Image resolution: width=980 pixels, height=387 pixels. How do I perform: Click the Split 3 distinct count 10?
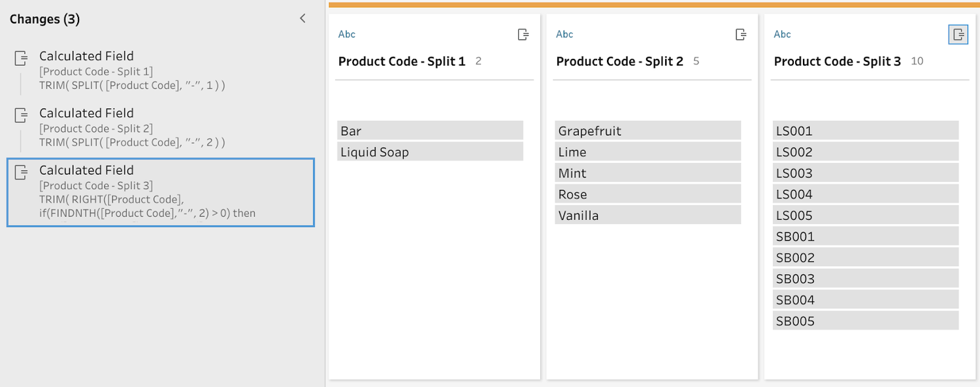[917, 61]
